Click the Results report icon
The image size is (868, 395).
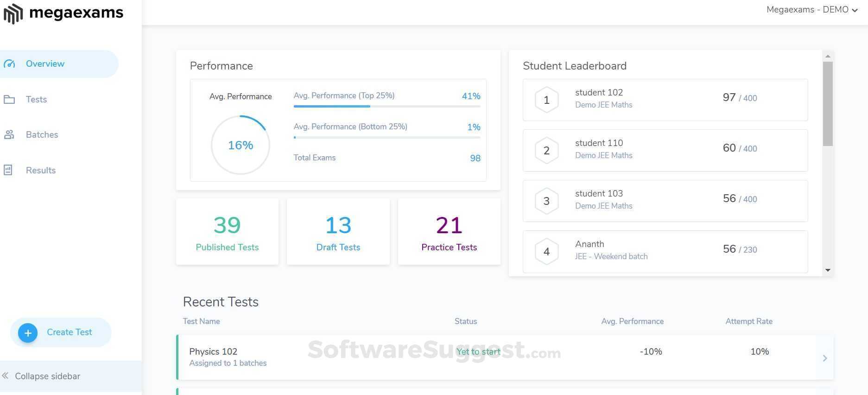8,170
